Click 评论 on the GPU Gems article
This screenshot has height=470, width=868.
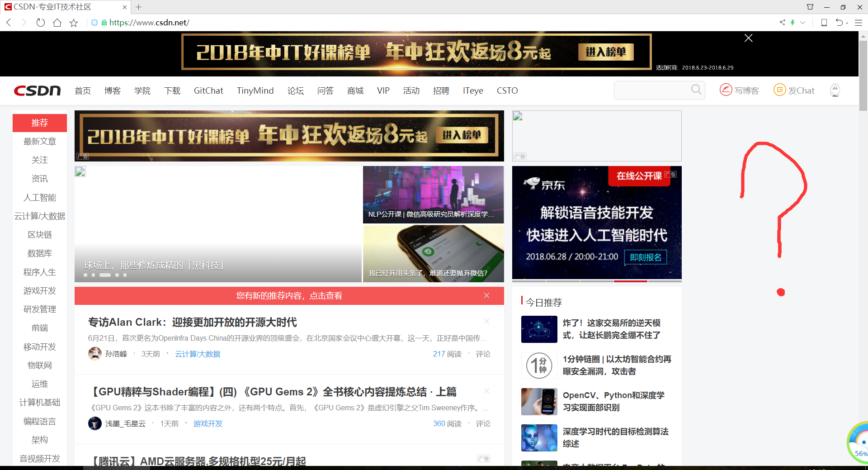[x=483, y=424]
